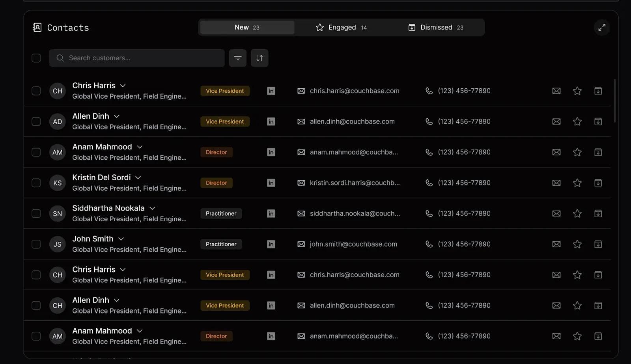Click the email envelope icon for Allen Dinh

[x=556, y=121]
